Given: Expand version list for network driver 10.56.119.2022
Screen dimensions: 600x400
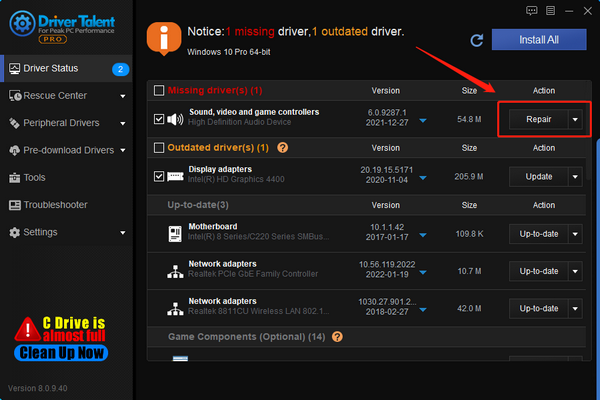Looking at the screenshot, I should [423, 273].
